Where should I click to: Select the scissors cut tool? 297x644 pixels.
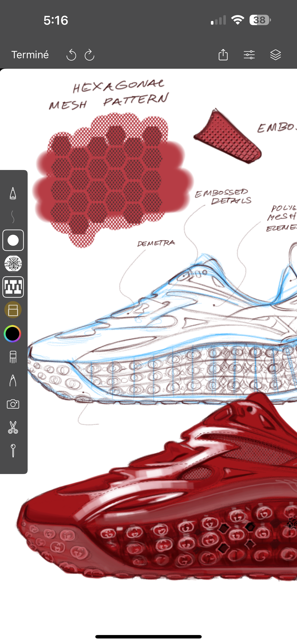[13, 427]
